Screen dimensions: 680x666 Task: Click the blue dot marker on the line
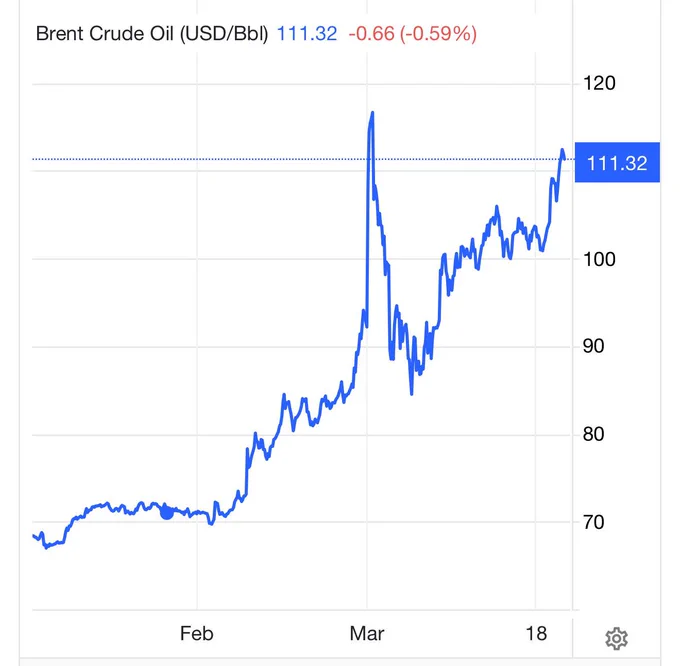click(167, 512)
